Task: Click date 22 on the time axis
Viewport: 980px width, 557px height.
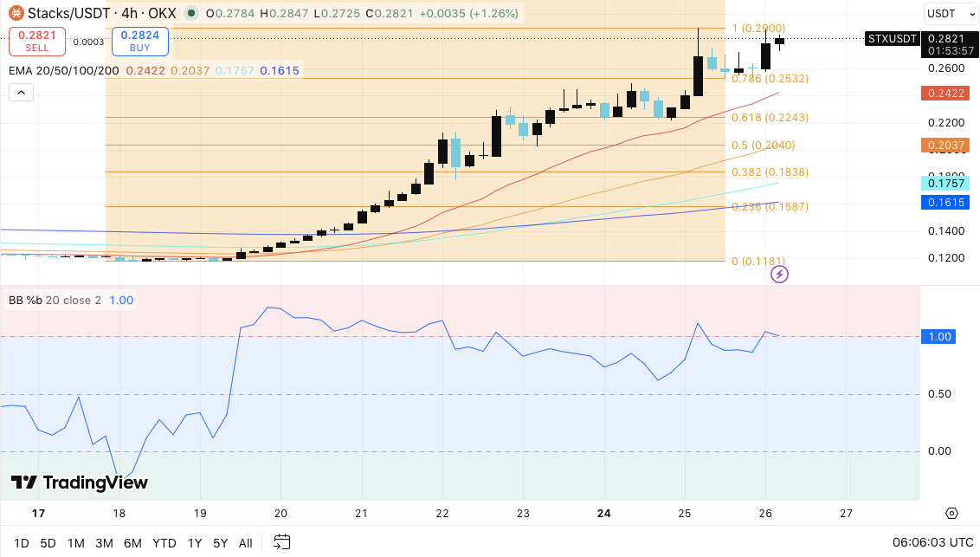Action: (x=442, y=513)
